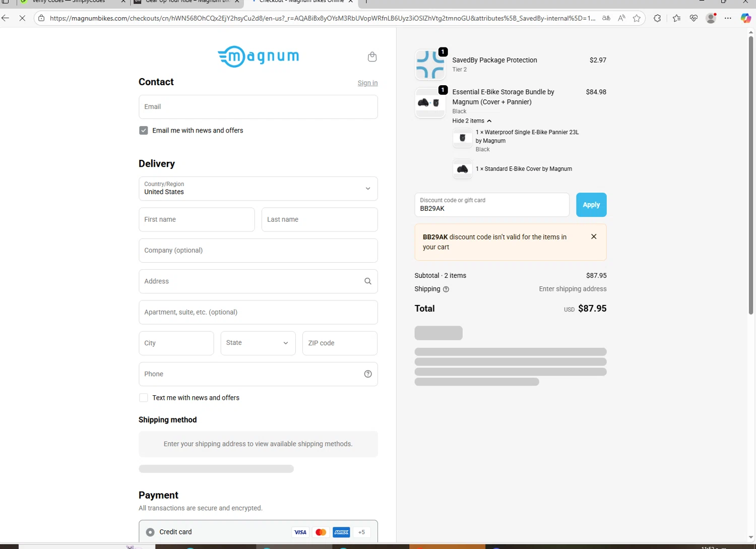Click the Apply discount button
Image resolution: width=756 pixels, height=549 pixels.
591,205
